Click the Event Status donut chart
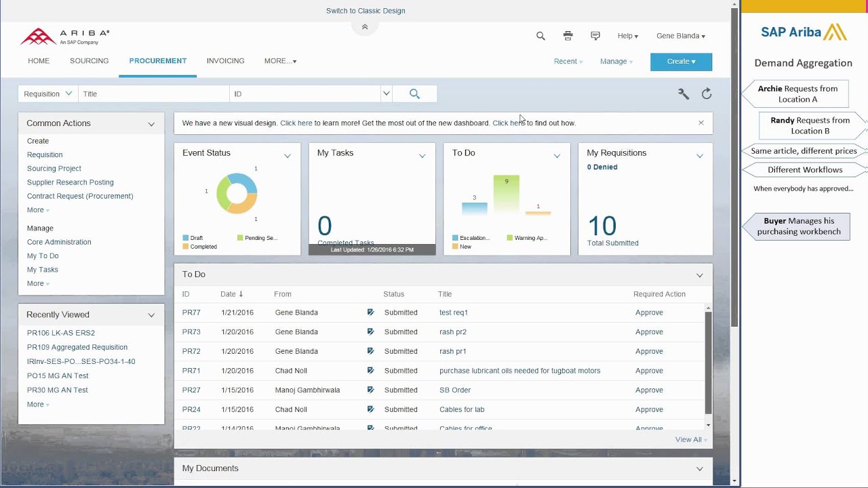 (x=237, y=193)
